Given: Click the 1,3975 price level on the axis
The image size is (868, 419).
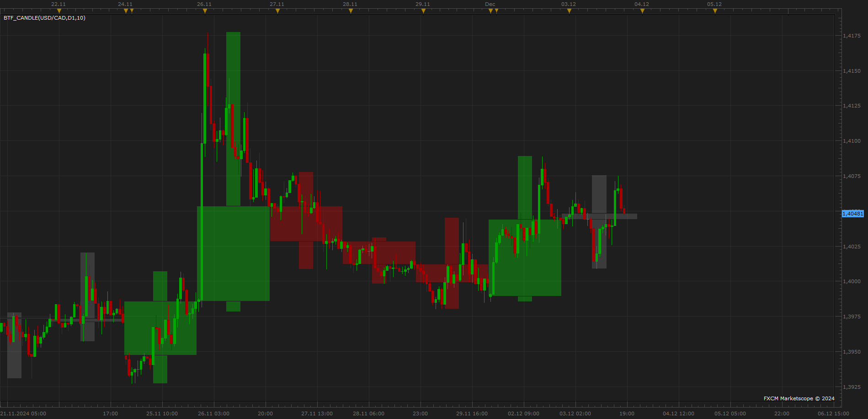Looking at the screenshot, I should (x=852, y=317).
